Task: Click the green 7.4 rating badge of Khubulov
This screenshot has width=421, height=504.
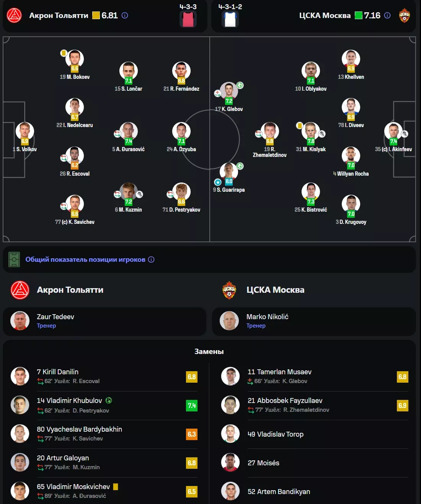Action: 192,406
